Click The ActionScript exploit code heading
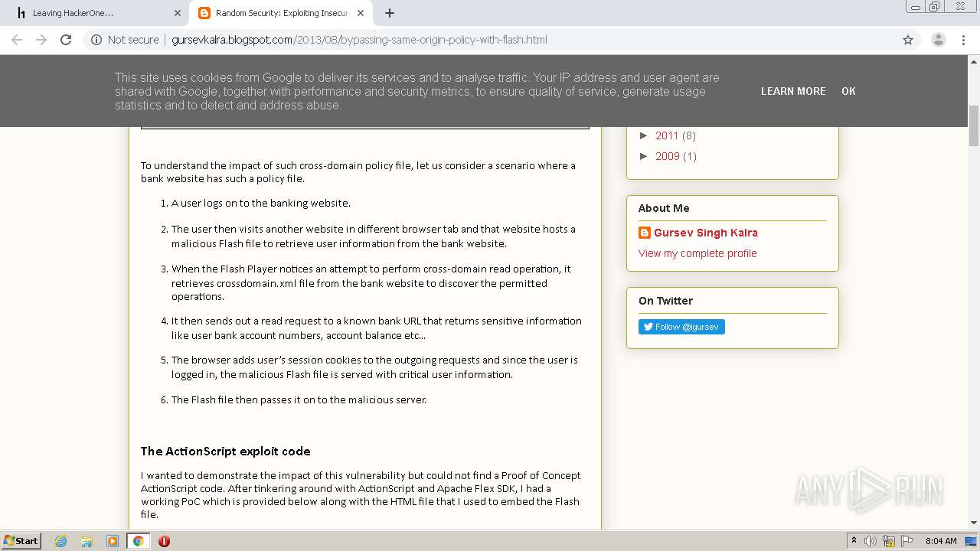This screenshot has width=980, height=551. pyautogui.click(x=225, y=452)
